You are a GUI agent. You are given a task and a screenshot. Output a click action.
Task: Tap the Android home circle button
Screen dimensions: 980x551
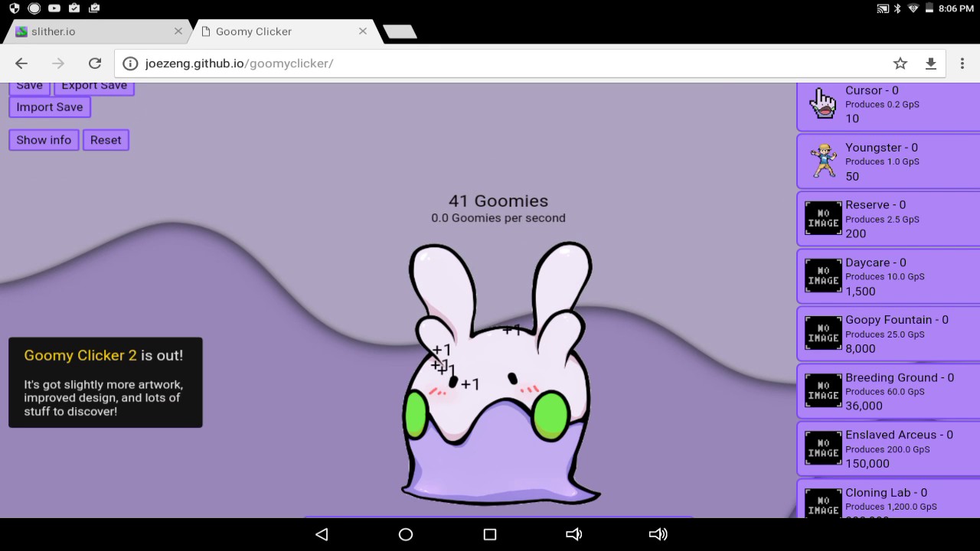click(x=406, y=534)
